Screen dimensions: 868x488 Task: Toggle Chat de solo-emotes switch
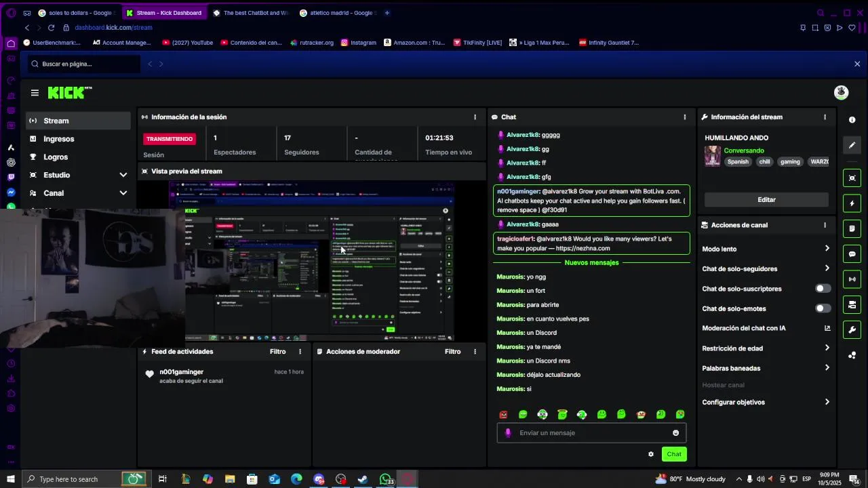point(823,308)
